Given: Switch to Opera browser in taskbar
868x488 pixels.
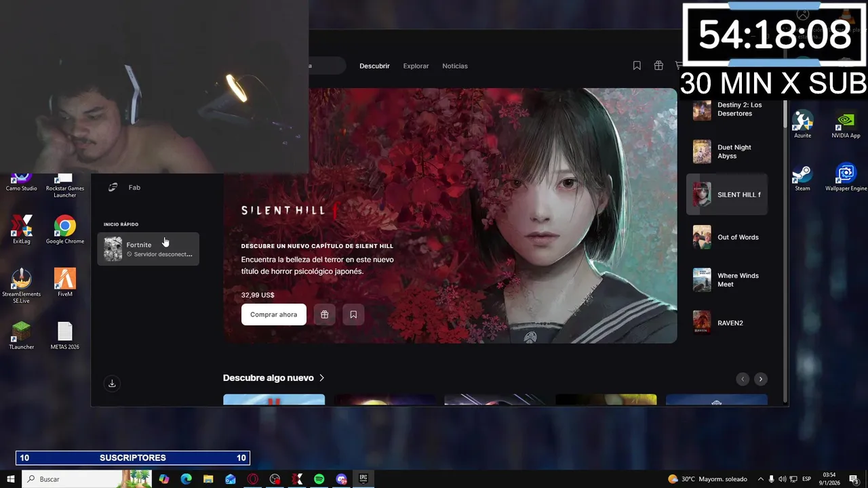Looking at the screenshot, I should tap(253, 479).
